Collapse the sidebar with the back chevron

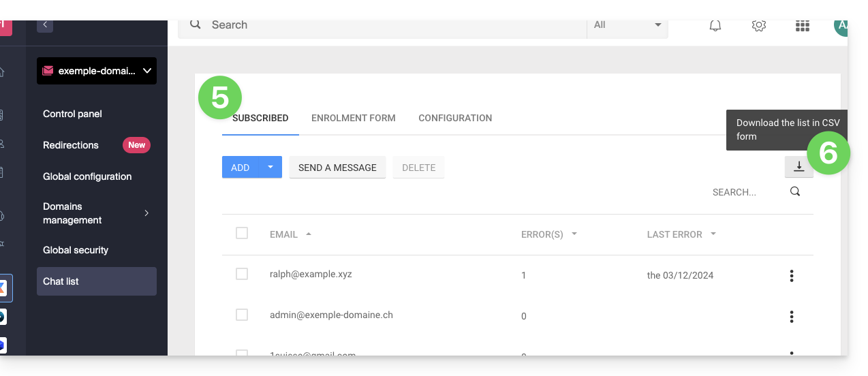click(45, 25)
